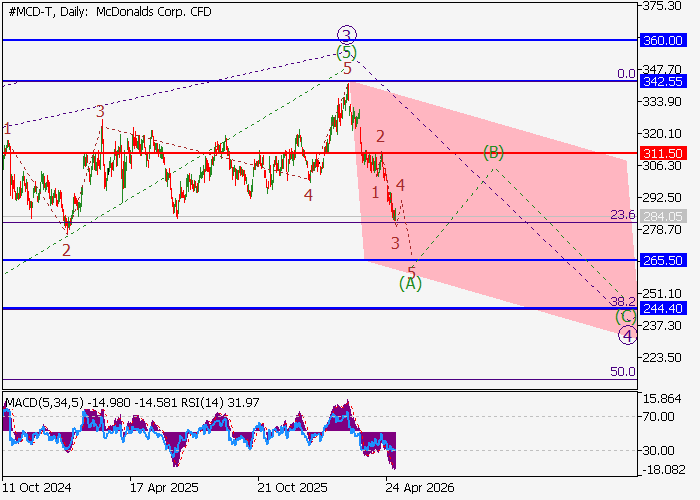Image resolution: width=700 pixels, height=500 pixels.
Task: Click the 347.70 price axis value
Action: 662,69
